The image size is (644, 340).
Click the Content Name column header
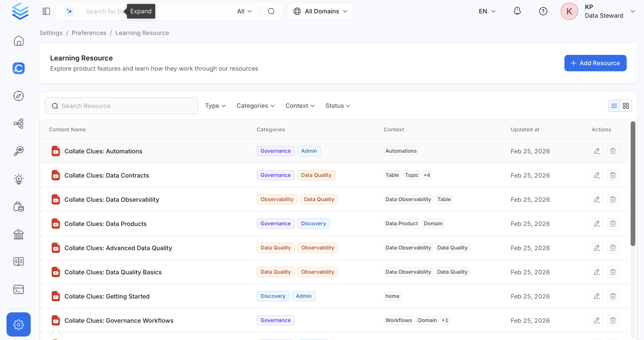[x=67, y=130]
